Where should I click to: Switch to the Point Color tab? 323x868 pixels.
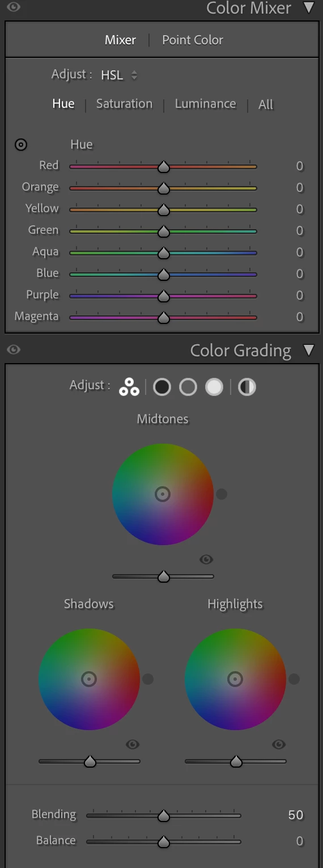tap(193, 40)
